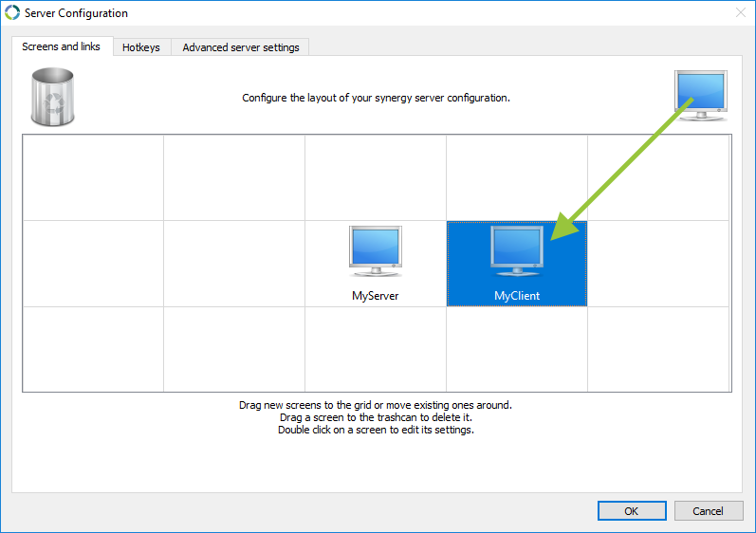Confirm with the OK button
Viewport: 756px width, 533px height.
[x=632, y=511]
